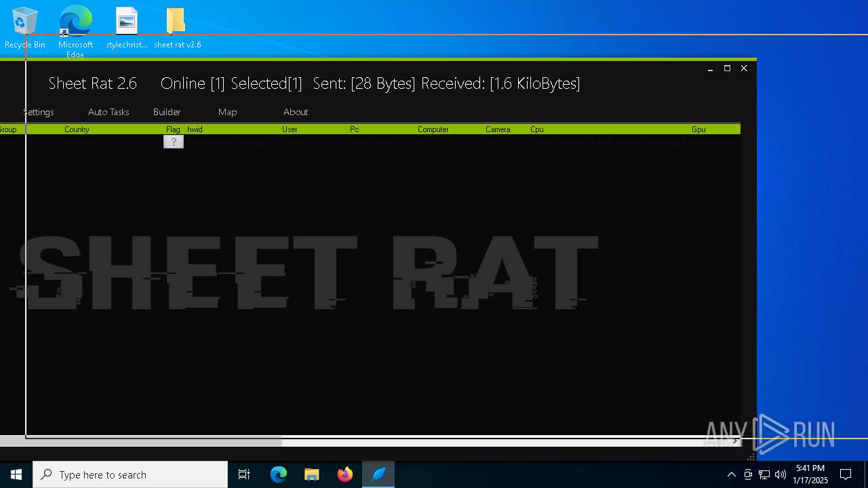Image resolution: width=868 pixels, height=488 pixels.
Task: Open the Recycle Bin desktop icon
Action: click(x=25, y=28)
